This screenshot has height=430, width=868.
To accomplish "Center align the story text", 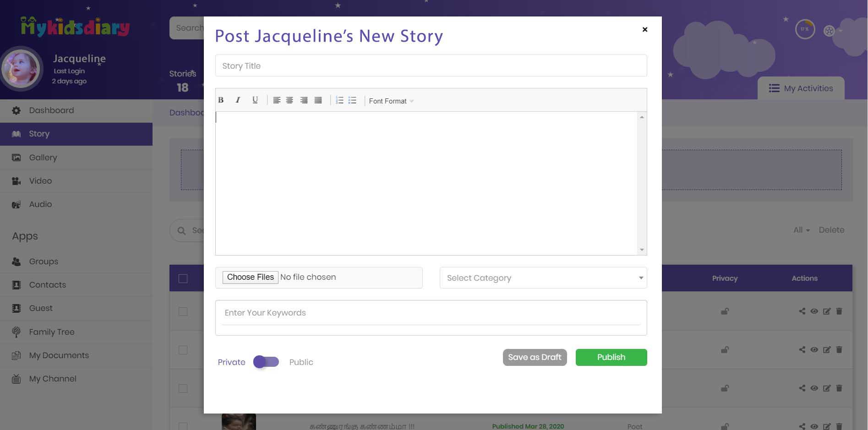I will (x=289, y=100).
